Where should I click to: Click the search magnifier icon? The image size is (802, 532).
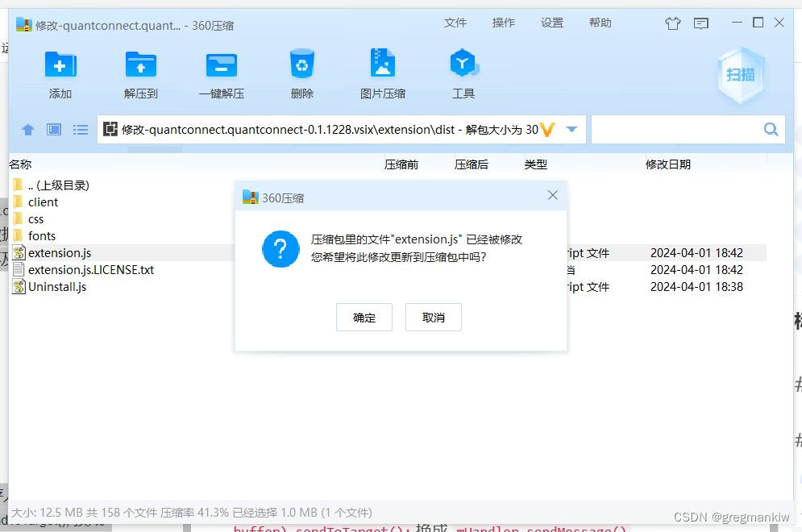click(771, 130)
